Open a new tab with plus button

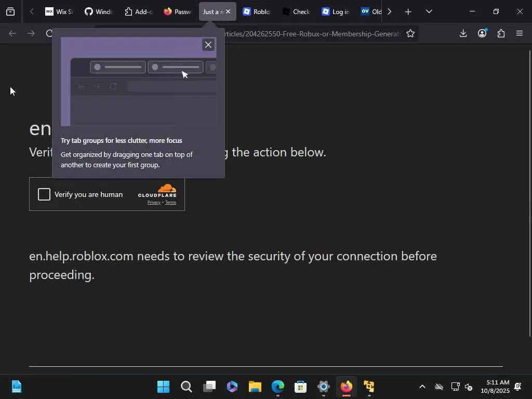pos(408,12)
